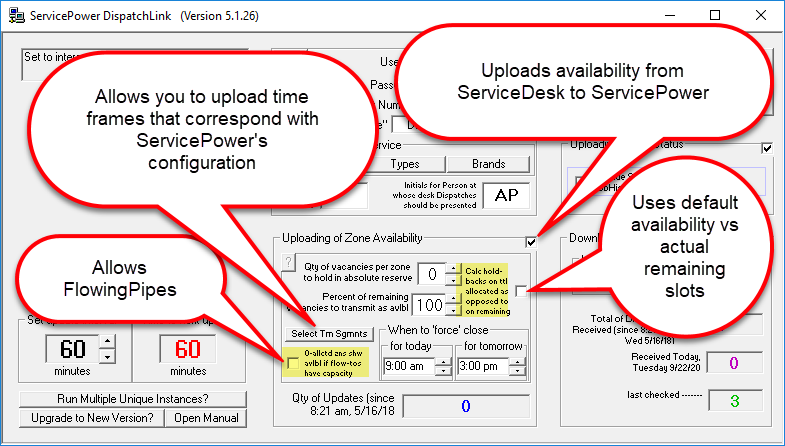Click the black 60 minutes interval field

[73, 349]
